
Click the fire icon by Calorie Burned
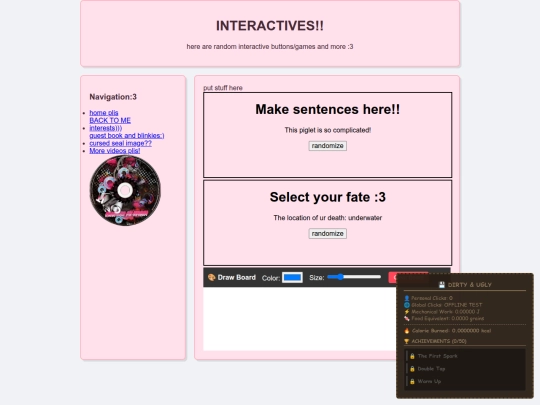407,331
